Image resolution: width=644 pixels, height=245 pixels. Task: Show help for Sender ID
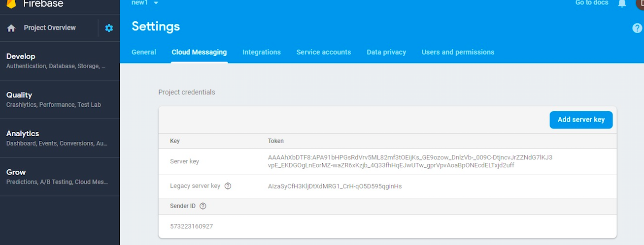click(203, 206)
